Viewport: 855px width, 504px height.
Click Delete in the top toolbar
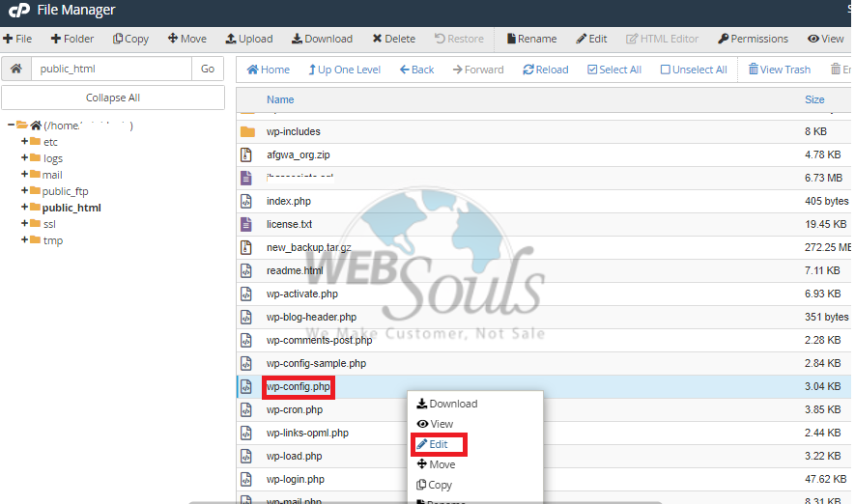point(394,39)
